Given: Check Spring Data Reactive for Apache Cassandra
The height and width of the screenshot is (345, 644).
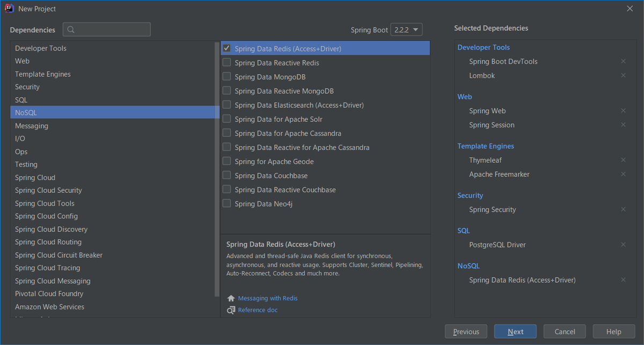Looking at the screenshot, I should click(226, 147).
